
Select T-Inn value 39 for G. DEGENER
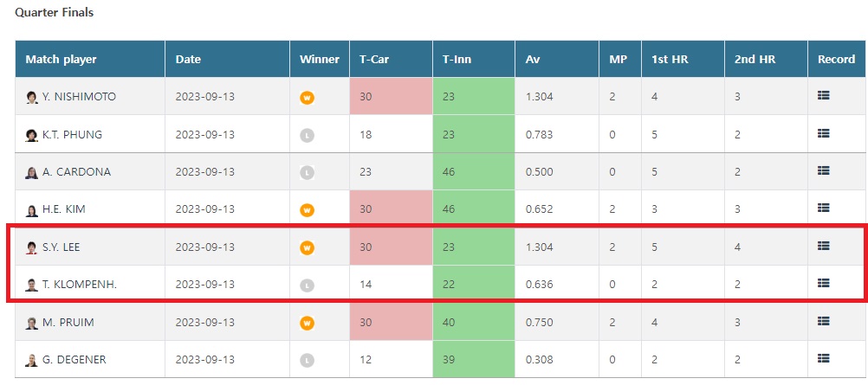pyautogui.click(x=449, y=360)
